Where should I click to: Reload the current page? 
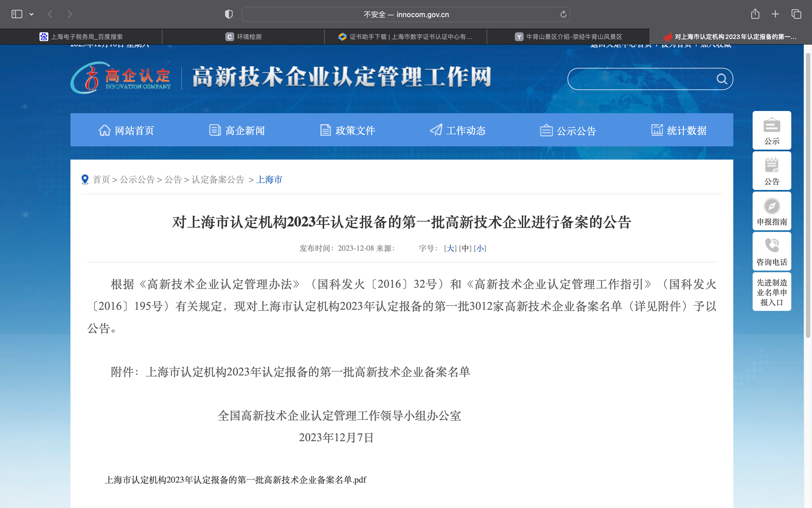(x=563, y=14)
